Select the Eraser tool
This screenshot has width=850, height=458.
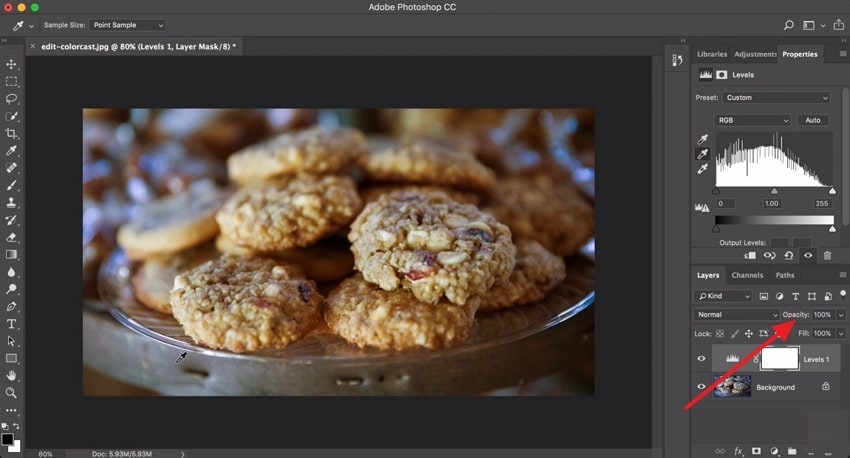tap(11, 237)
